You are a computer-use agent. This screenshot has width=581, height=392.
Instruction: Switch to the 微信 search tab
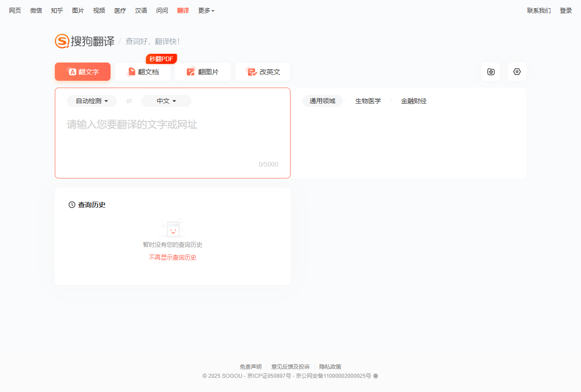pos(36,10)
